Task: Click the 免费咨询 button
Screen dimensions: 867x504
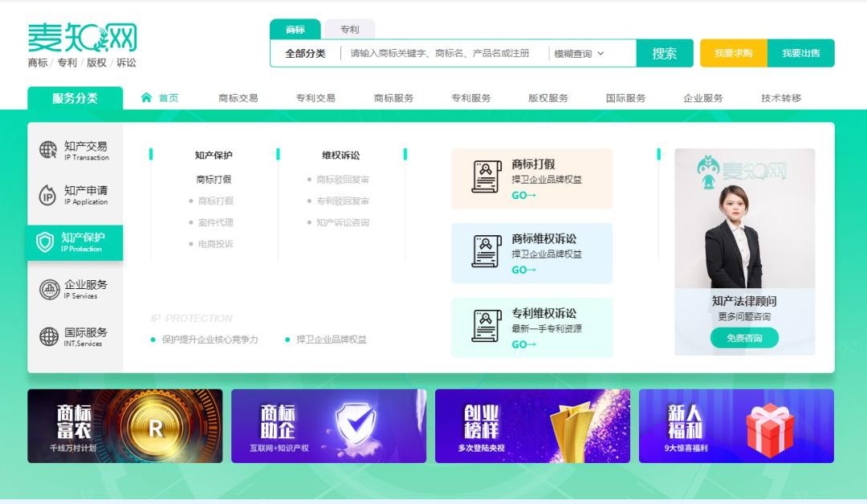Action: pyautogui.click(x=744, y=338)
